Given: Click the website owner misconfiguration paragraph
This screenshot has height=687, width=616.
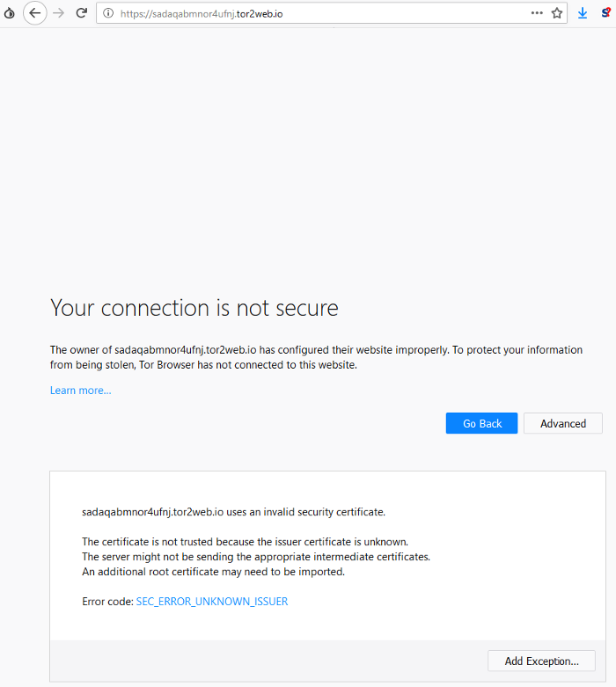Looking at the screenshot, I should tap(316, 357).
